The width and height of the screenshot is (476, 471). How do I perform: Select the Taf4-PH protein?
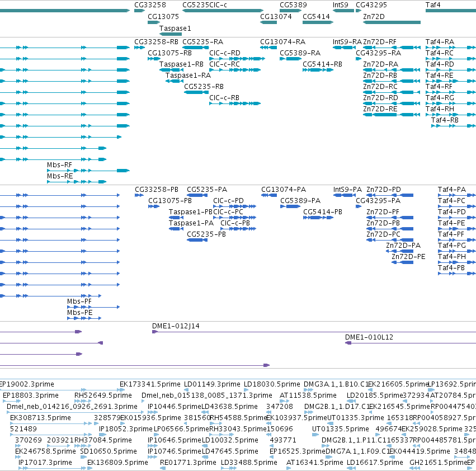457,262
